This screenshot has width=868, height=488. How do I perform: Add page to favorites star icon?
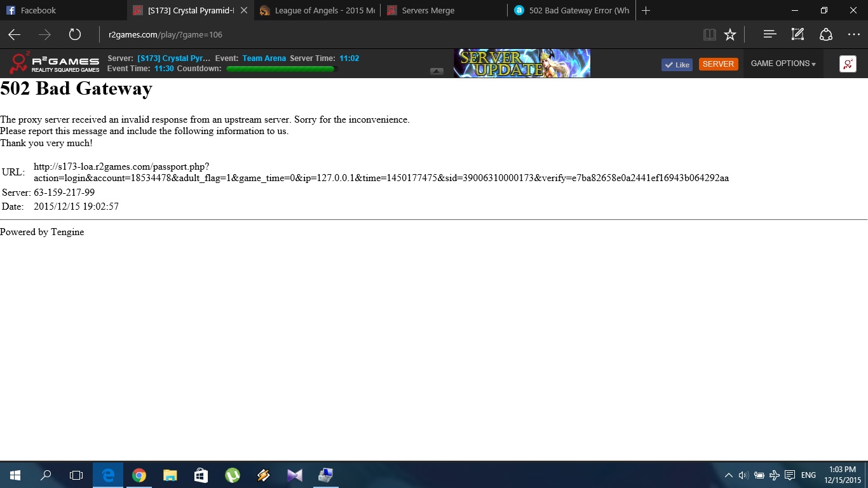(x=730, y=35)
